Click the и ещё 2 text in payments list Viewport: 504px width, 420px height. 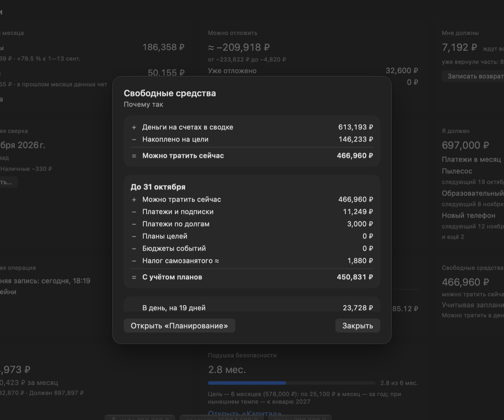[453, 237]
